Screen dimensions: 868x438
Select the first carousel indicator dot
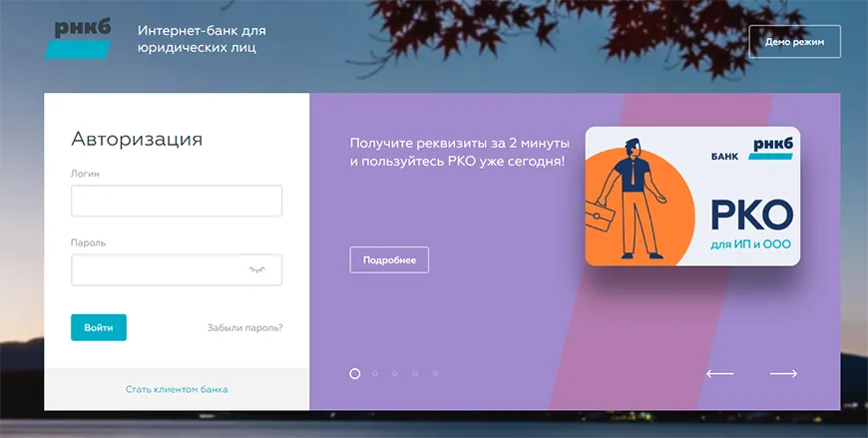point(355,373)
